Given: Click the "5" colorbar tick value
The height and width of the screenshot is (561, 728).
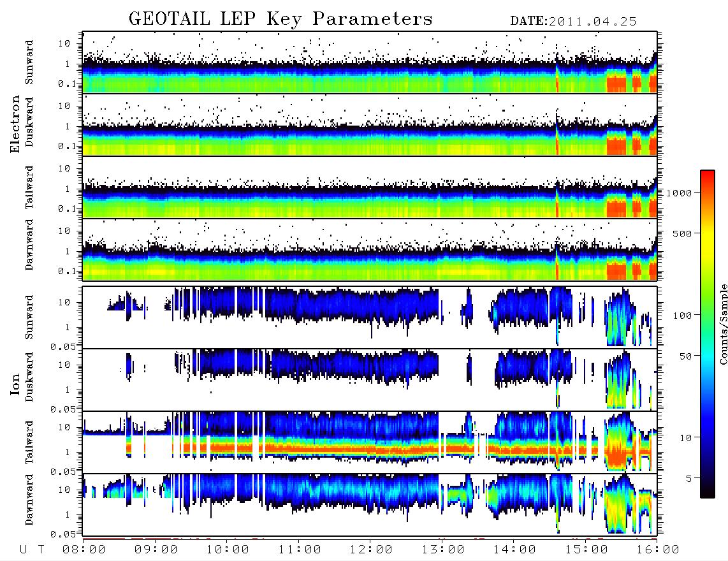Looking at the screenshot, I should tap(688, 478).
